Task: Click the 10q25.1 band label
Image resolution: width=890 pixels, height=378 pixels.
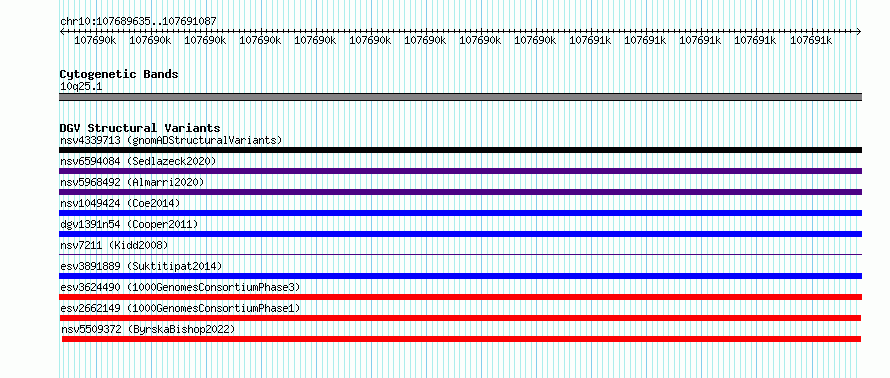Action: [81, 87]
